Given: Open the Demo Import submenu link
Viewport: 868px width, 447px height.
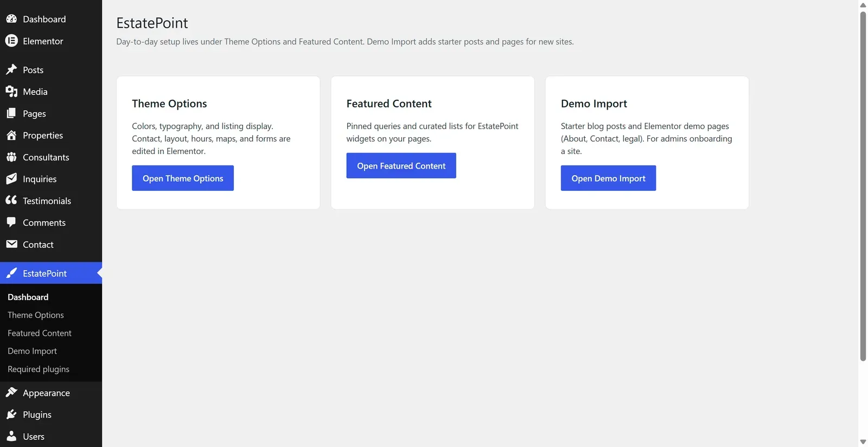Looking at the screenshot, I should point(32,351).
